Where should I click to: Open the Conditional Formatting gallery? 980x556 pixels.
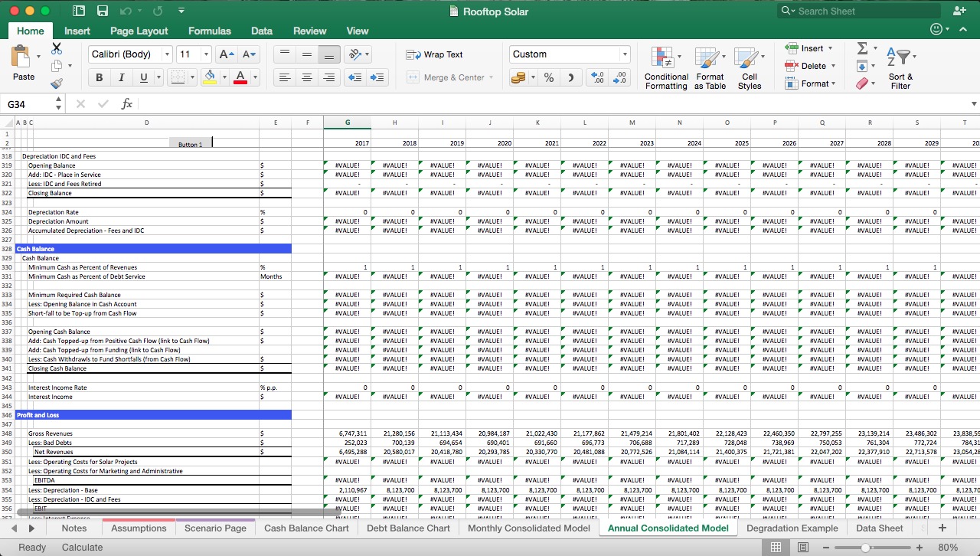665,67
